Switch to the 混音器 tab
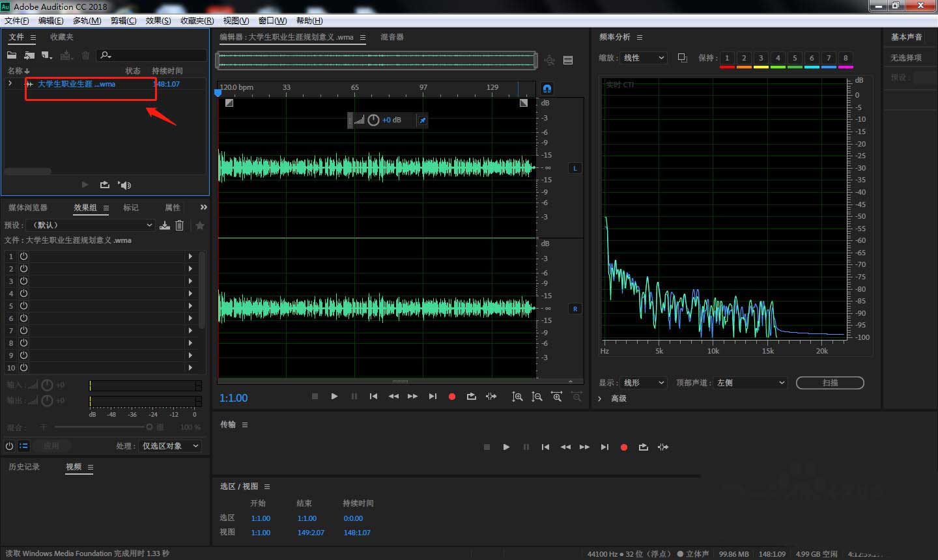Screen dimensions: 938x560 (x=391, y=37)
